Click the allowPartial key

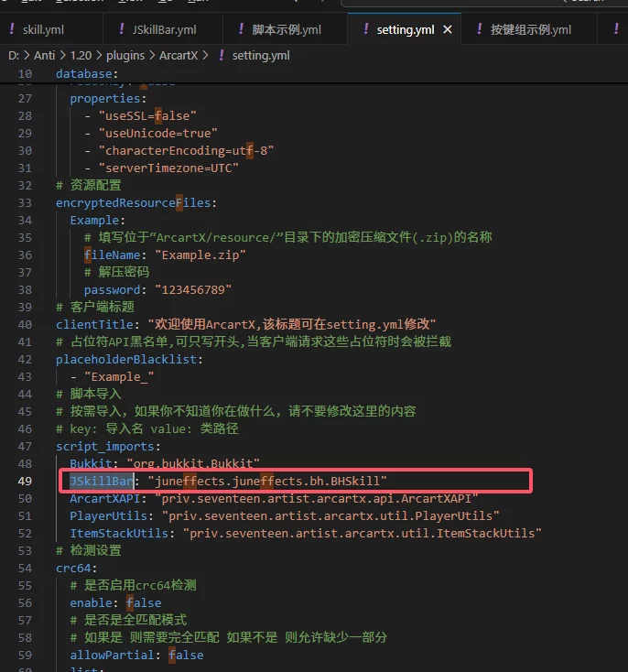point(112,656)
